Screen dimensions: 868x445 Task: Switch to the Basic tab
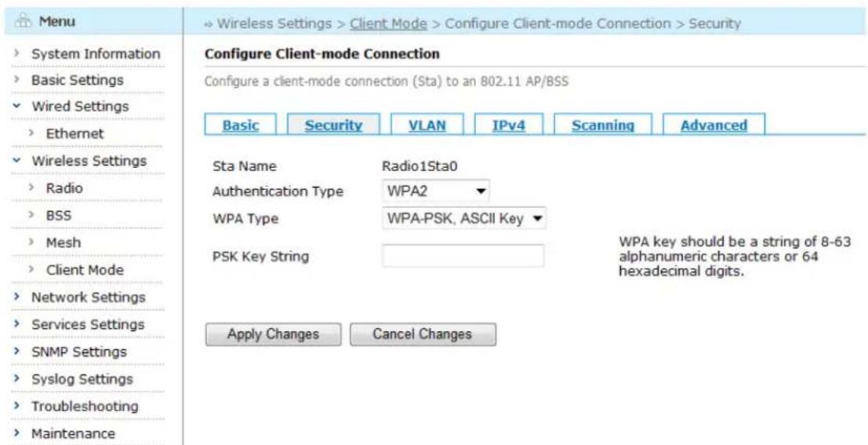click(x=241, y=126)
